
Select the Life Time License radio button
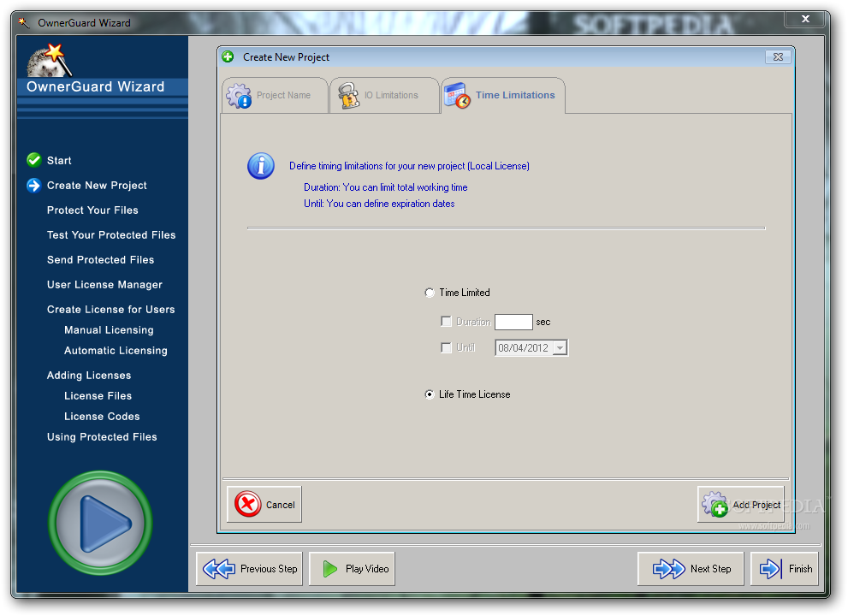430,394
